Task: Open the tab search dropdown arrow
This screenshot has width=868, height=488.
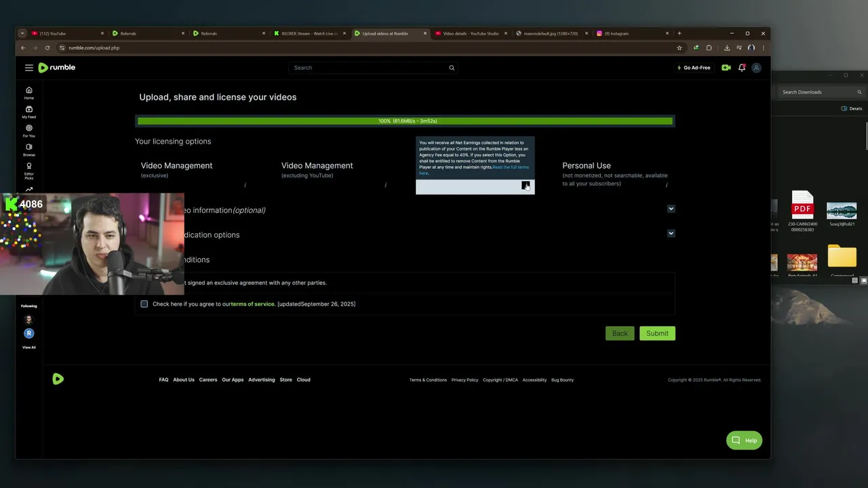Action: (x=22, y=33)
